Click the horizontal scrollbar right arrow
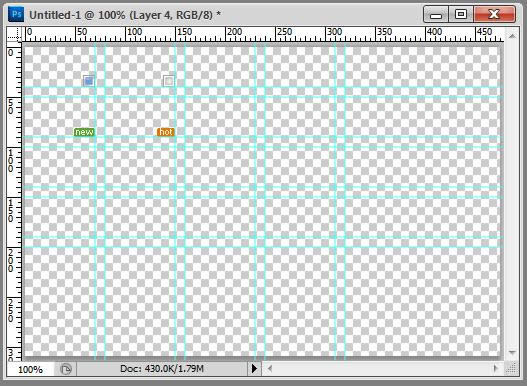Viewport: 527px width, 386px height. click(496, 369)
